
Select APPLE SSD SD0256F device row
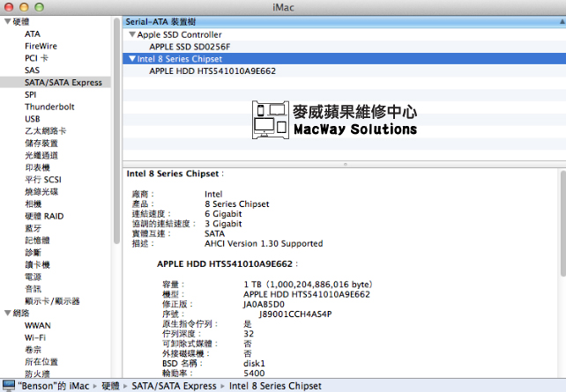point(344,47)
